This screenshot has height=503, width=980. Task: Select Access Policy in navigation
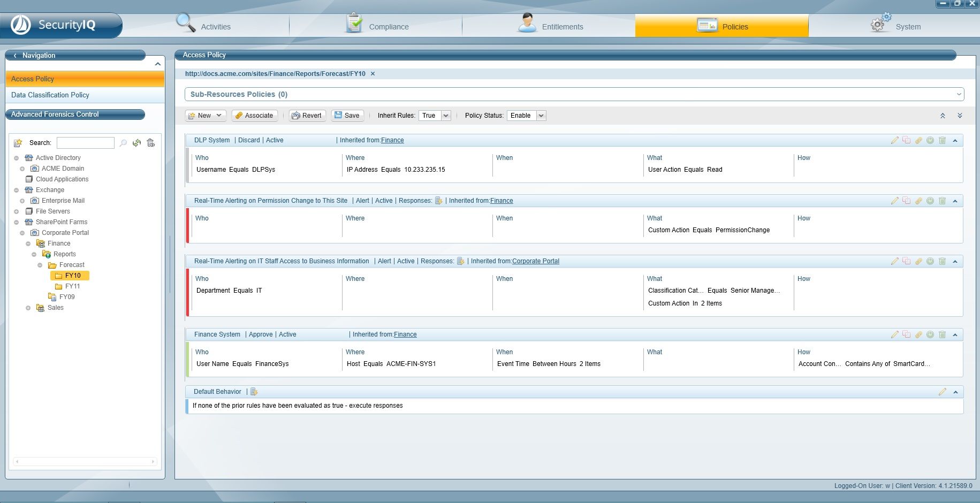(x=85, y=79)
